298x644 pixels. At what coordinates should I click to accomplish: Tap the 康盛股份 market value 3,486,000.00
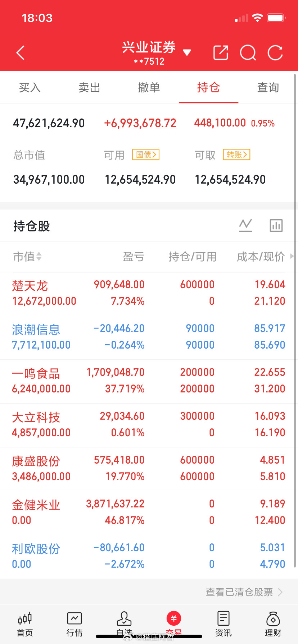pyautogui.click(x=41, y=477)
